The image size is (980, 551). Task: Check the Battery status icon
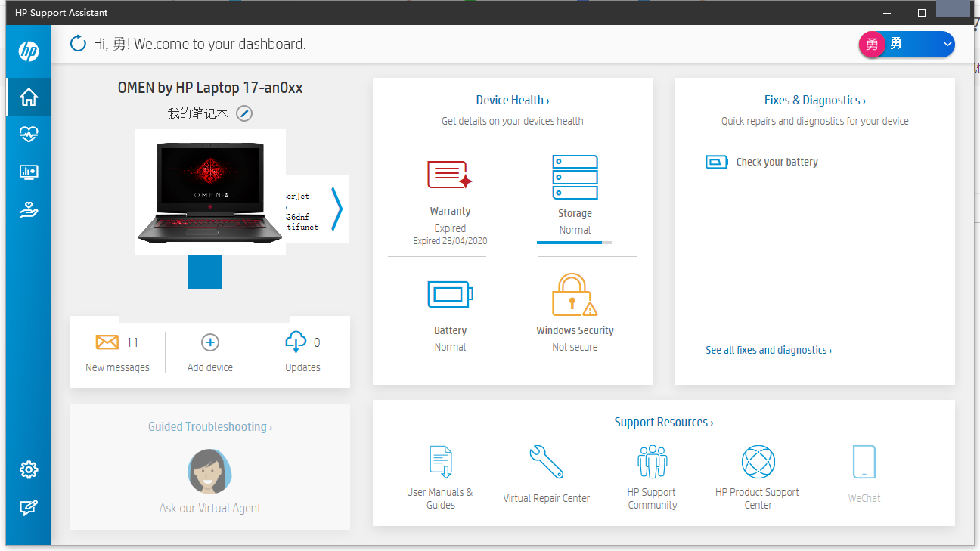450,295
